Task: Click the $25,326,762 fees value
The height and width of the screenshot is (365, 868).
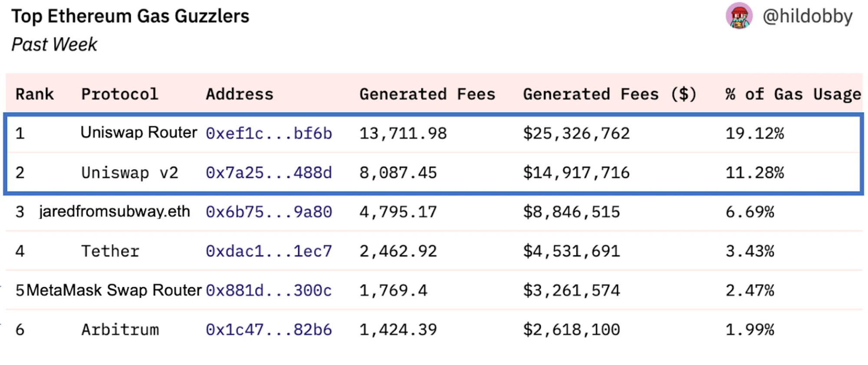Action: click(576, 133)
